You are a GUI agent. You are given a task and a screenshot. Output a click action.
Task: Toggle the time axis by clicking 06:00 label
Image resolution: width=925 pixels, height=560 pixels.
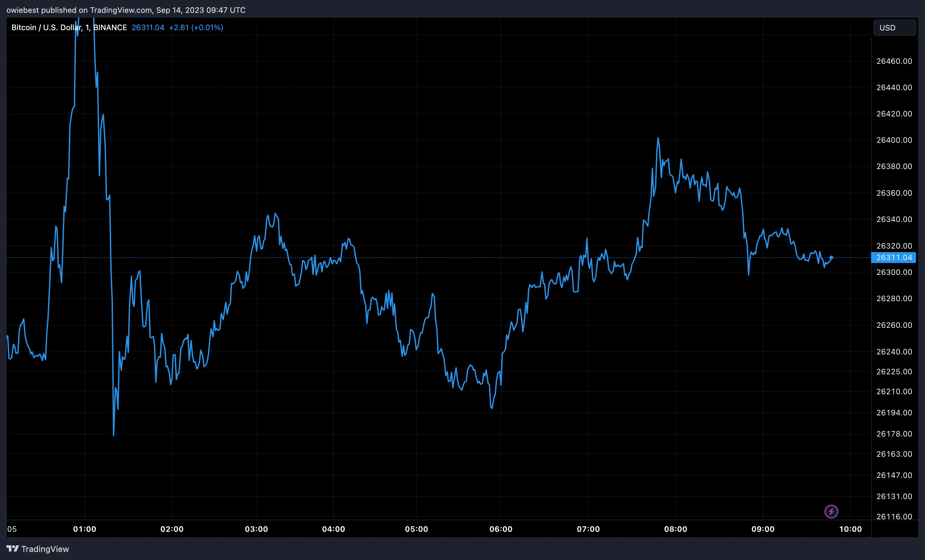point(502,530)
